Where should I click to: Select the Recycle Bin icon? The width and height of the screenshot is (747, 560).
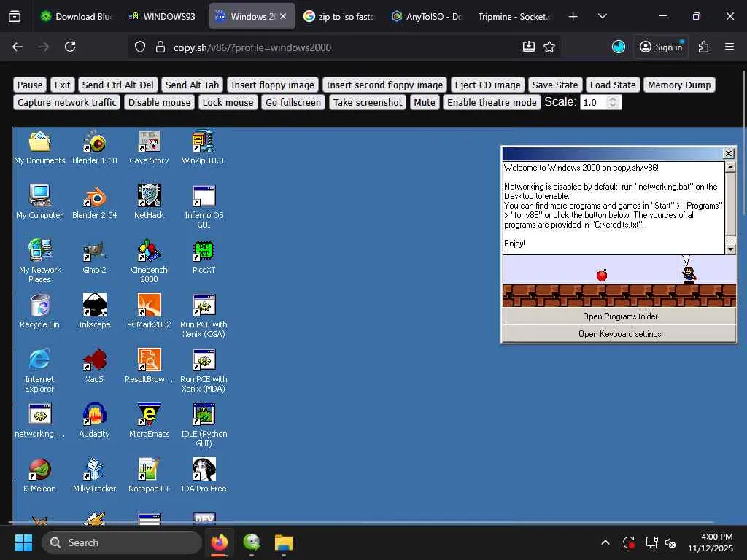pos(39,311)
